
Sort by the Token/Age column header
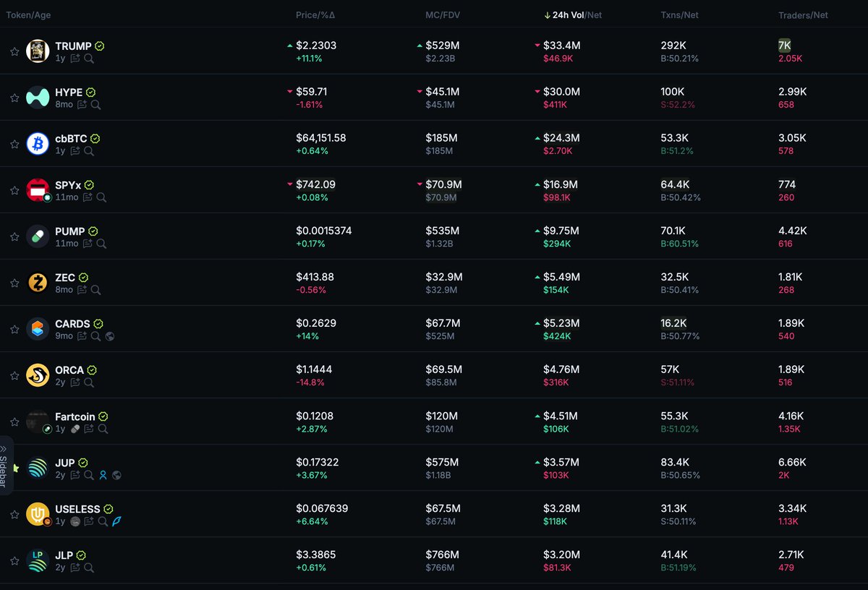[28, 15]
